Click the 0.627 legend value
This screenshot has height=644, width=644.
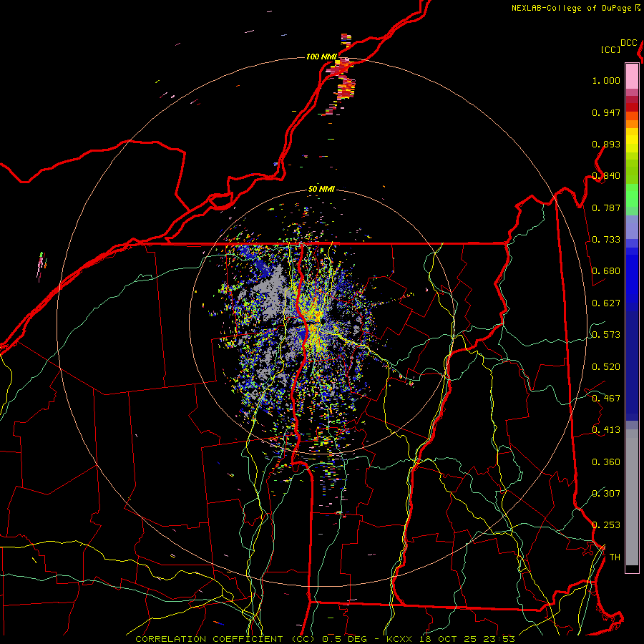[606, 303]
